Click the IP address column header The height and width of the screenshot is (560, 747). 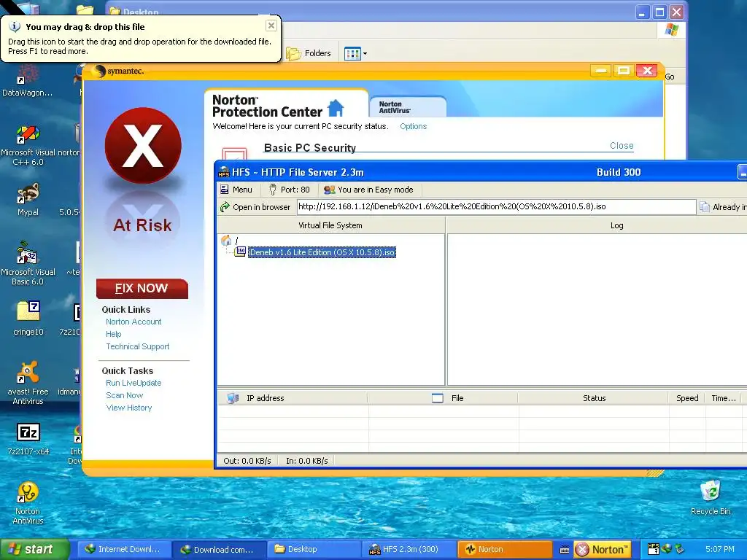click(x=293, y=398)
